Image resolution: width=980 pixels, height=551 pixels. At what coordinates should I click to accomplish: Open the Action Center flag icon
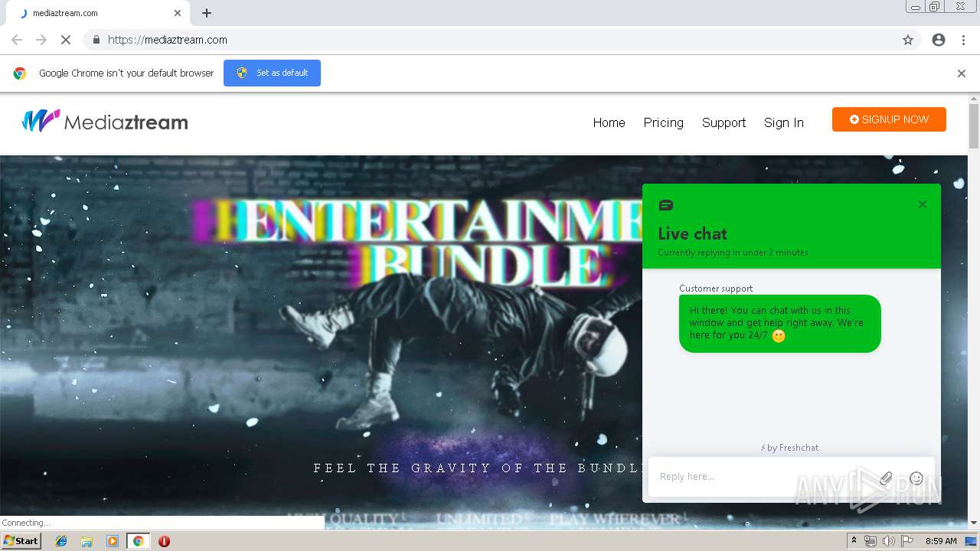click(907, 541)
